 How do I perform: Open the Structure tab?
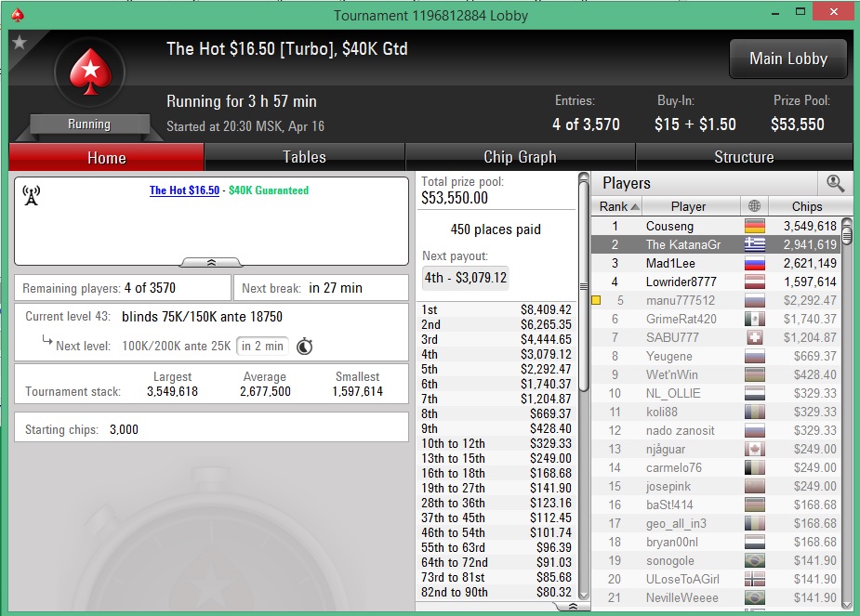tap(744, 157)
